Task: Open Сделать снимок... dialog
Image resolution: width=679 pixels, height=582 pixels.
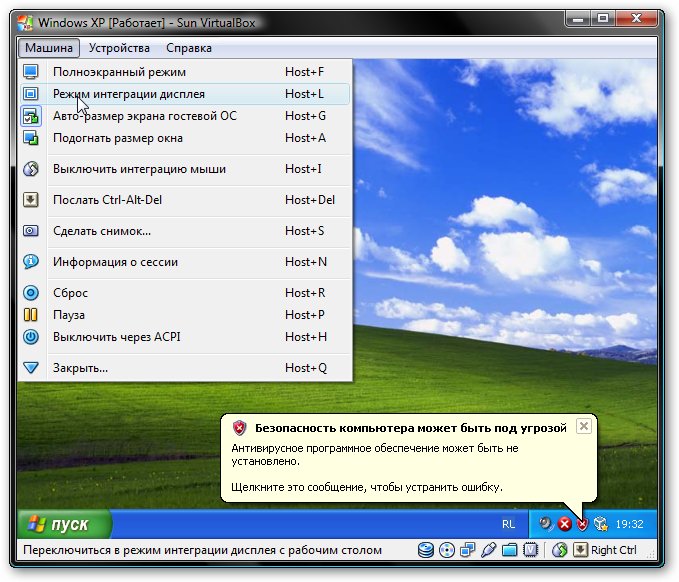Action: coord(185,231)
